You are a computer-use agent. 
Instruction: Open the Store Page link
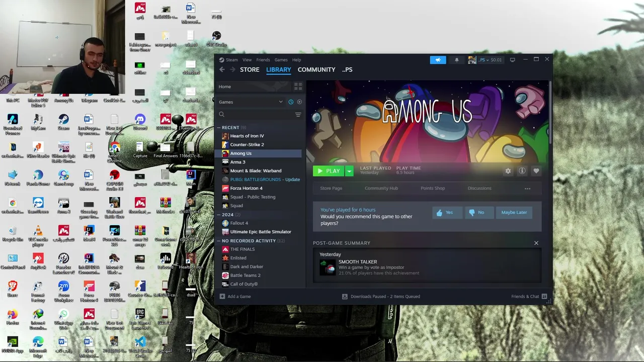pyautogui.click(x=331, y=189)
